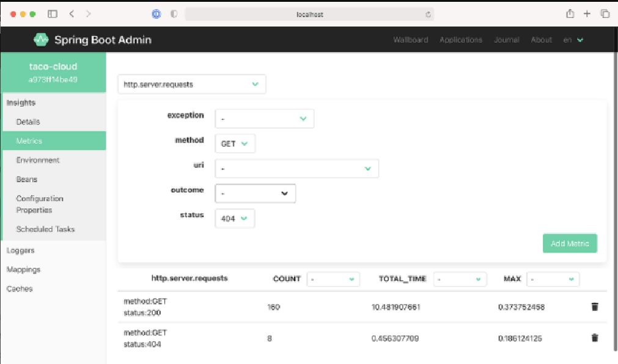Click the taco-cloud application header
The width and height of the screenshot is (618, 364).
(53, 73)
